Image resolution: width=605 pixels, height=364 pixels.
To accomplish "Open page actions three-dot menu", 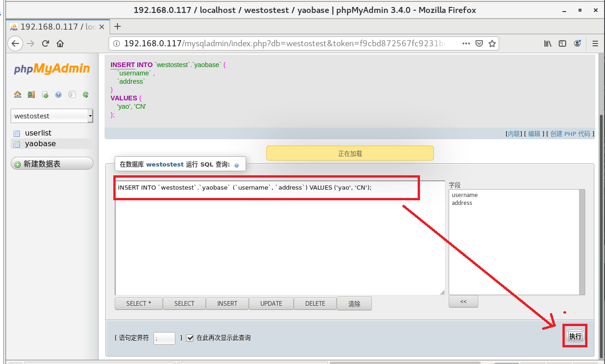I will (x=466, y=43).
